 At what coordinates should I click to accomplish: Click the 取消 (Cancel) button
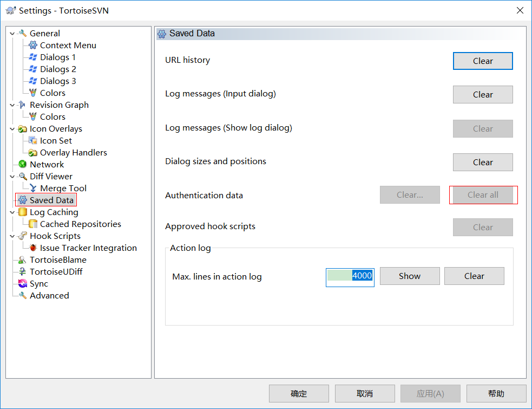coord(365,393)
